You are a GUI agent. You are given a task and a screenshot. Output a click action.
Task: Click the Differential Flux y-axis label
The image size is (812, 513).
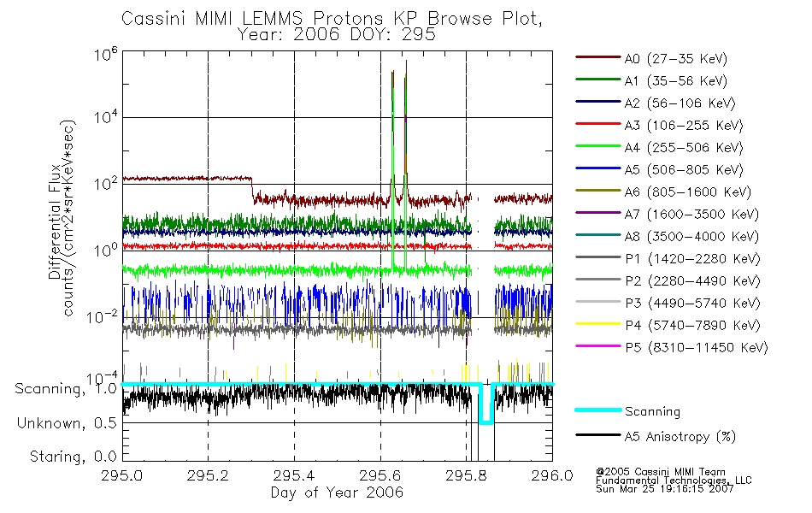55,221
